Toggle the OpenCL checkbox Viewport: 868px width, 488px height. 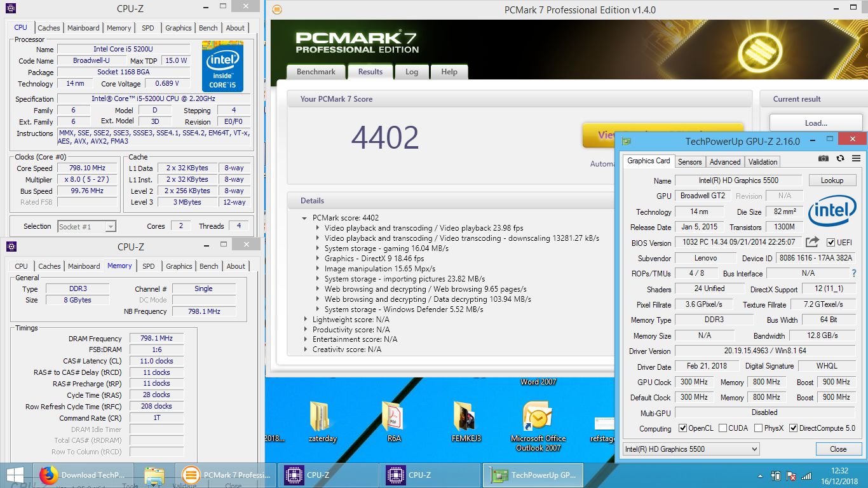[x=682, y=428]
